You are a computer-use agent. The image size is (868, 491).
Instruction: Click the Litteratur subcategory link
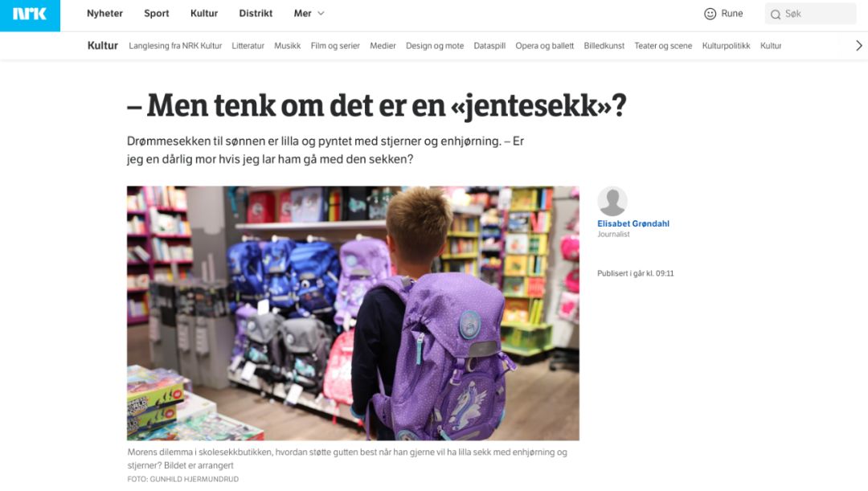(248, 46)
